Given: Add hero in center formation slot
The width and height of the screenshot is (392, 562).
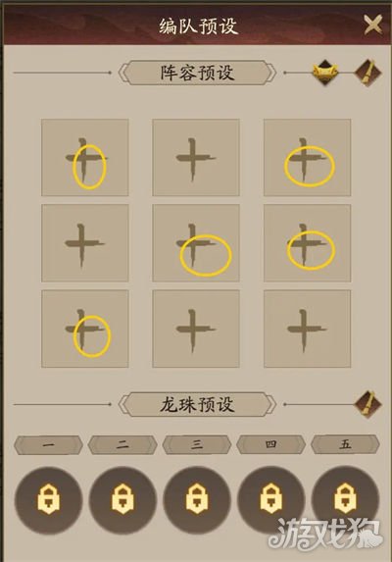Looking at the screenshot, I should [196, 243].
